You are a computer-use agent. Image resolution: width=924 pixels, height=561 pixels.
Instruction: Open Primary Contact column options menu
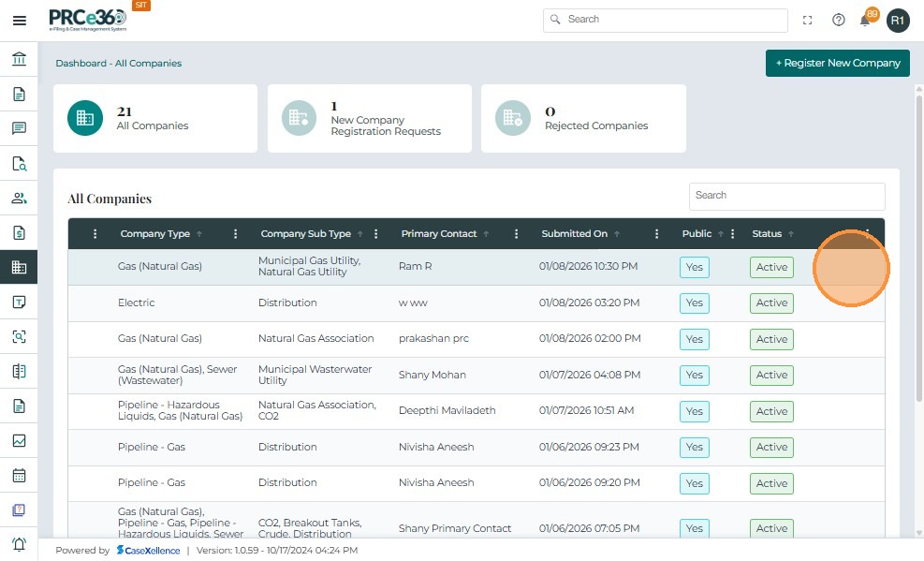[x=517, y=234]
